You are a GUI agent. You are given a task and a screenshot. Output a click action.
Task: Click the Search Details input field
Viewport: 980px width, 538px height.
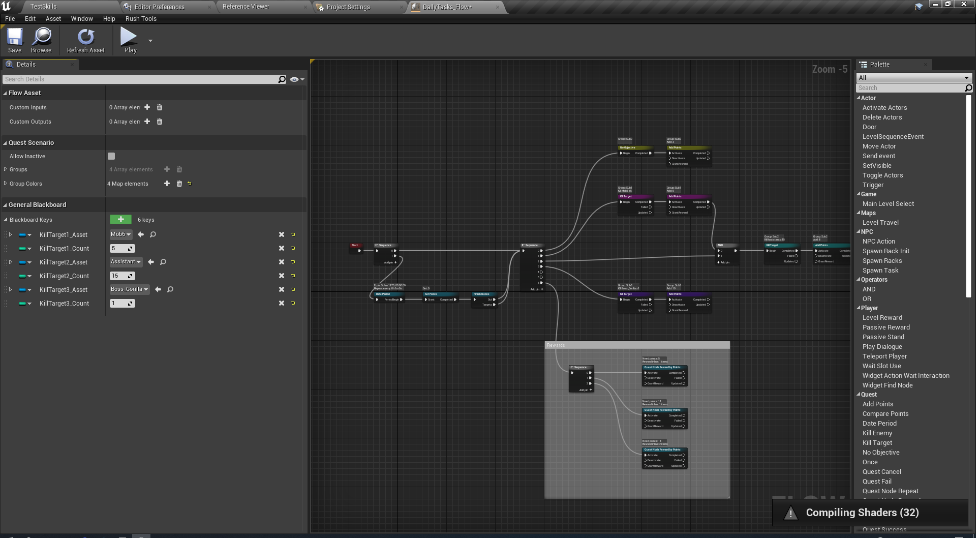click(x=140, y=79)
